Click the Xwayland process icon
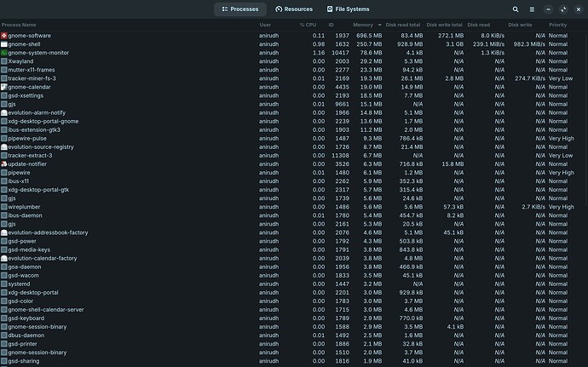Viewport: 588px width, 367px height. click(x=4, y=61)
